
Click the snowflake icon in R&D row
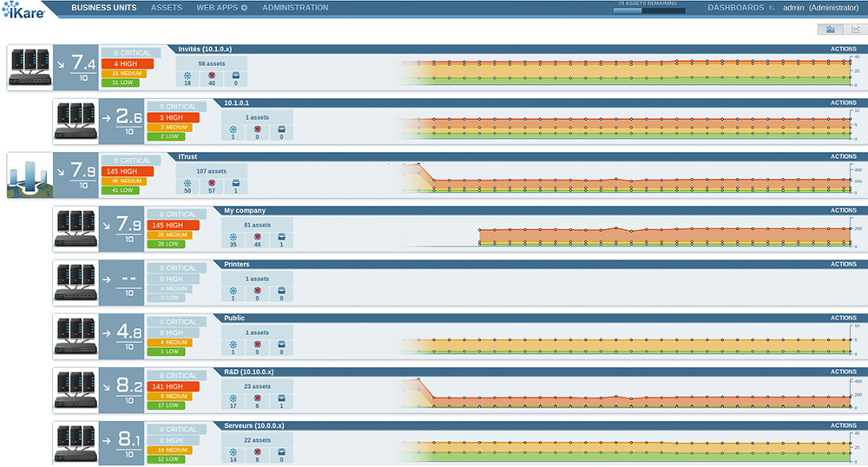[233, 398]
